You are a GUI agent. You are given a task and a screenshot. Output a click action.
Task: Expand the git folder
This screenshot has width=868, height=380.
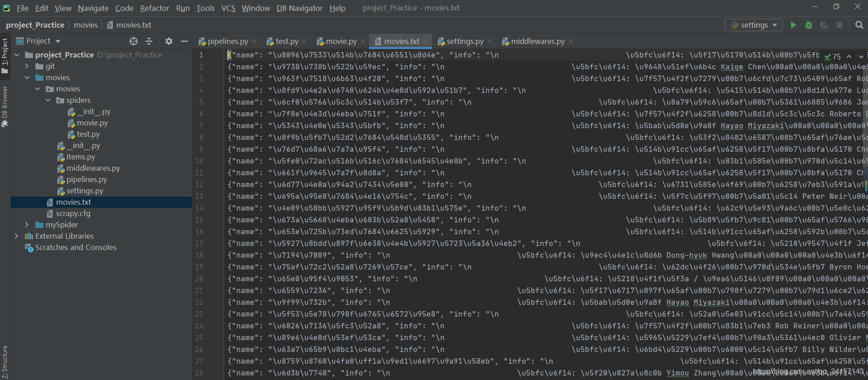[x=28, y=66]
